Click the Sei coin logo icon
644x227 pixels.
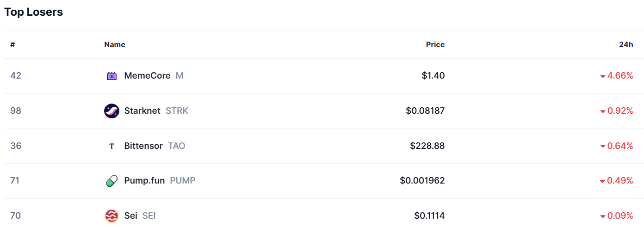[111, 216]
